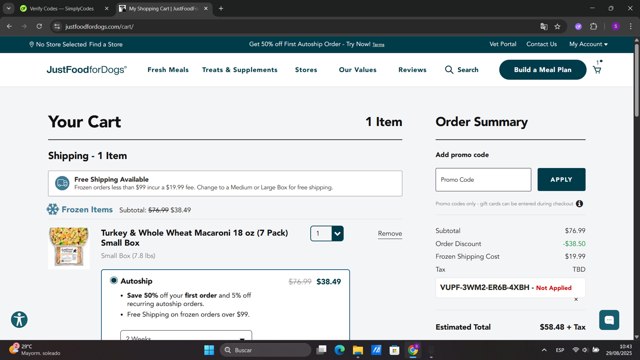Open the accessibility widget icon
Viewport: 640px width, 360px height.
pos(19,319)
